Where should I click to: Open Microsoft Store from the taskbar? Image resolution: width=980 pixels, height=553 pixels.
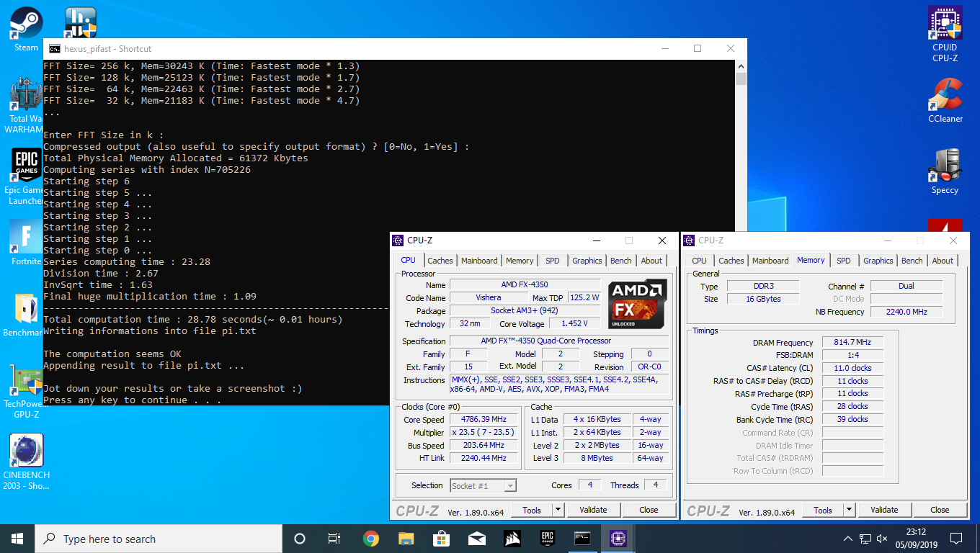point(442,539)
